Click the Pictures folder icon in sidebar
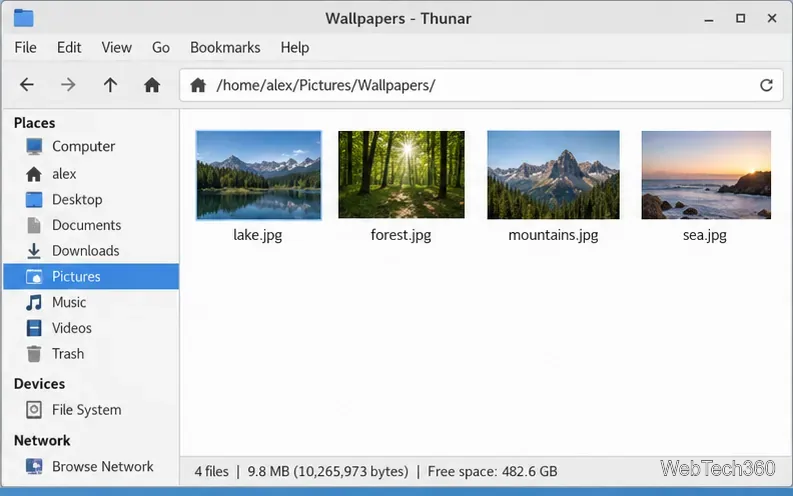Screen dimensions: 793x496 point(34,277)
